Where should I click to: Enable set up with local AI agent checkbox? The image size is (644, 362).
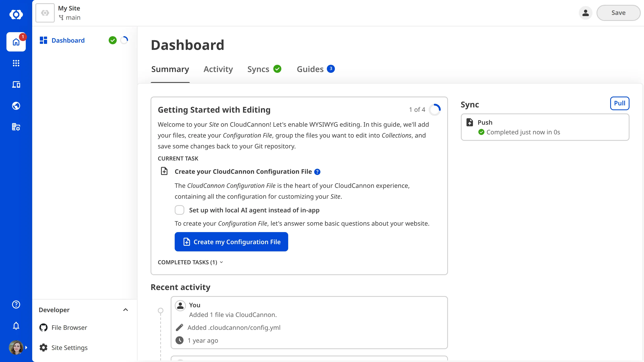[180, 210]
